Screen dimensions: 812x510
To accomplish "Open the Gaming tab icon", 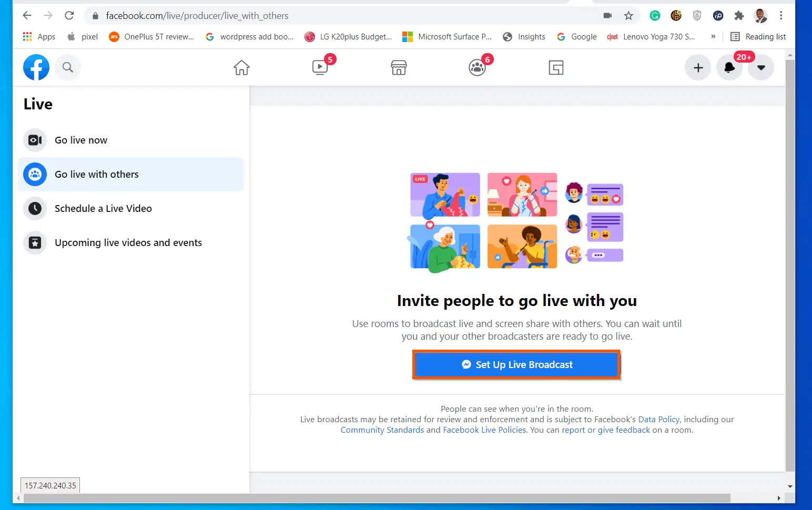I will [556, 67].
